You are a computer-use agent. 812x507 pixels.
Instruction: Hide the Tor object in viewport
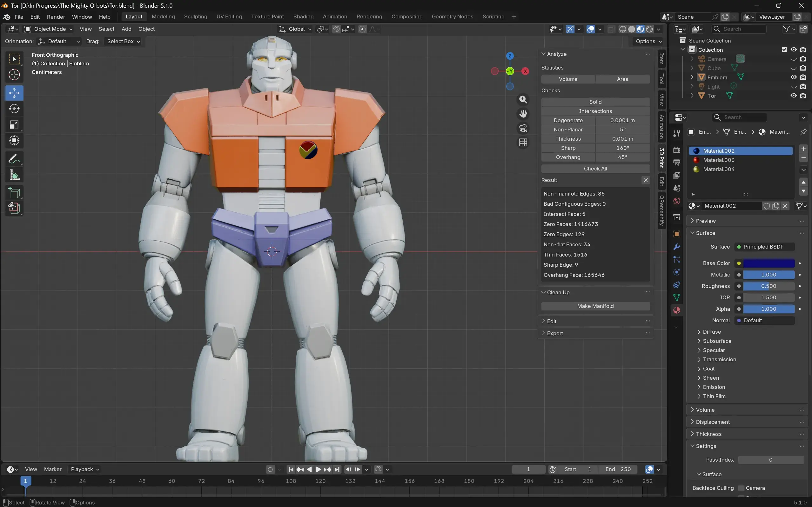pos(793,96)
